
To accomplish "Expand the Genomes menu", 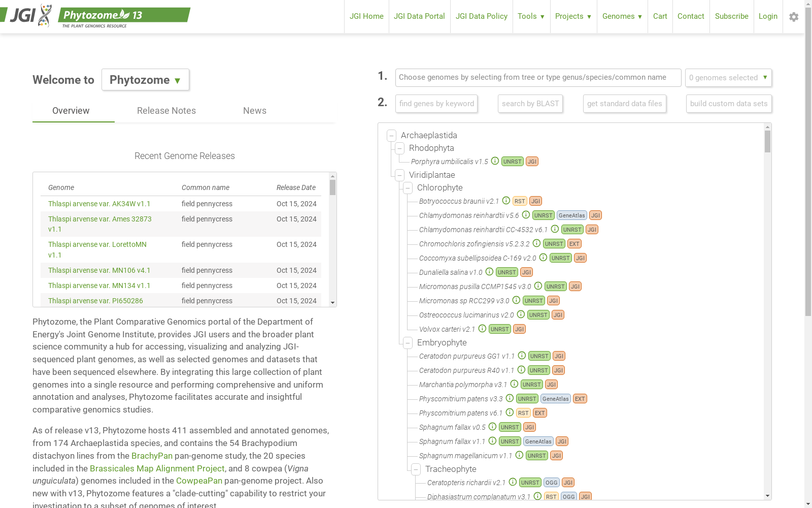I will [x=622, y=16].
